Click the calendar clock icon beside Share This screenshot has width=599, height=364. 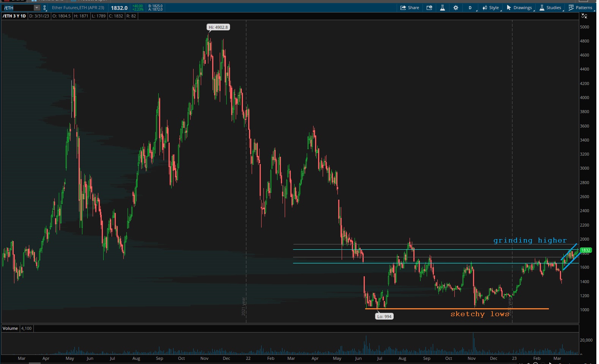click(x=429, y=8)
